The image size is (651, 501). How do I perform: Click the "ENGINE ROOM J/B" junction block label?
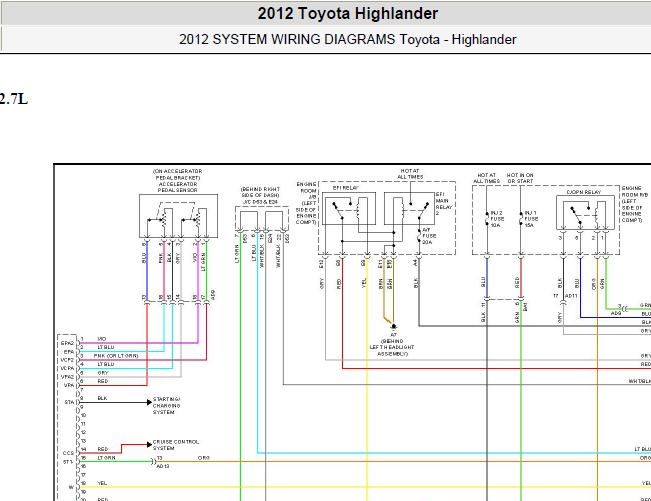tap(308, 191)
